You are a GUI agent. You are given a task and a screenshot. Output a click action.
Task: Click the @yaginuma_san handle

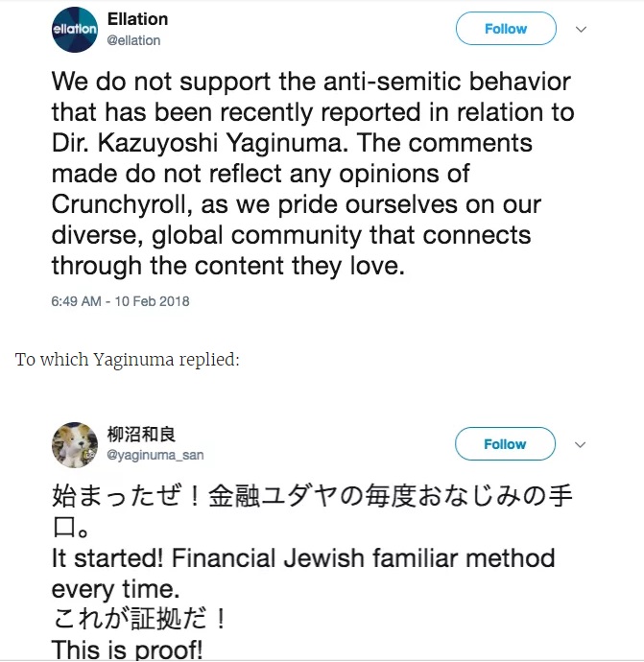click(x=155, y=455)
